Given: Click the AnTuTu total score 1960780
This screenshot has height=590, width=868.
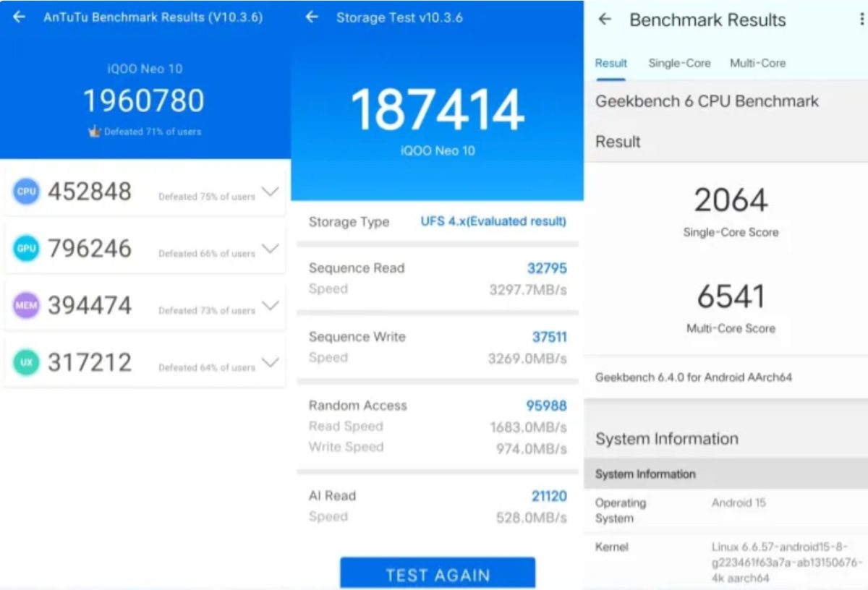Looking at the screenshot, I should coord(144,101).
